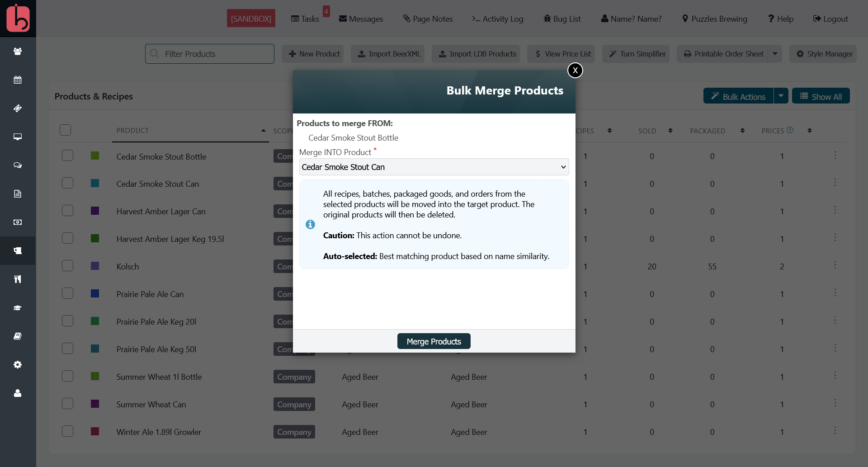The width and height of the screenshot is (868, 467).
Task: Click the Merge Products button
Action: tap(434, 341)
